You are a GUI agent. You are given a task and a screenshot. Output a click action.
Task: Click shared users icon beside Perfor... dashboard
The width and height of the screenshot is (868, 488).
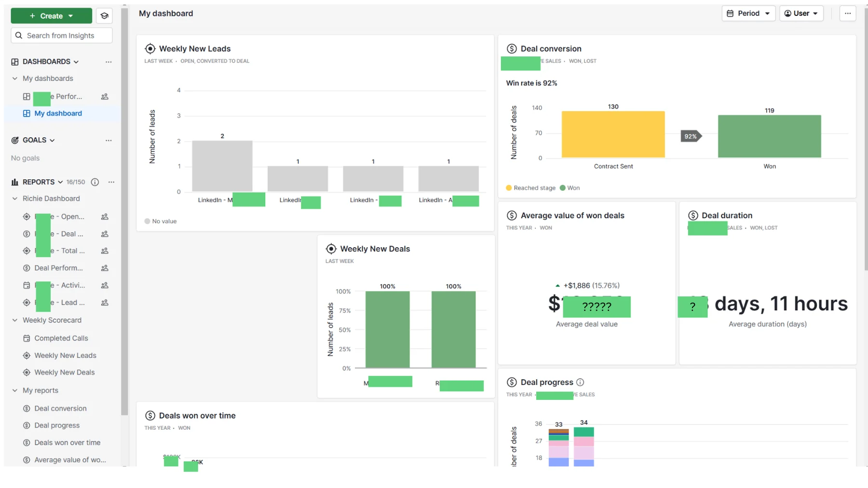105,96
